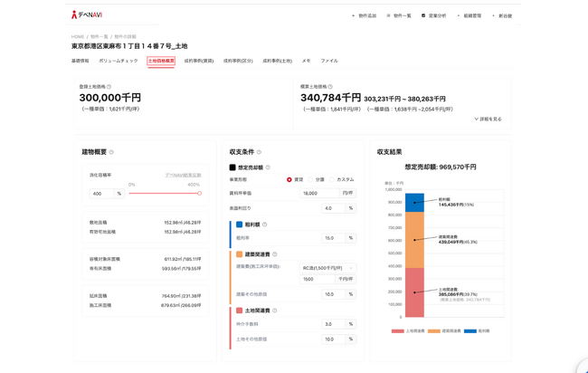588x373 pixels.
Task: Click 物件追加 in the top navigation
Action: click(x=365, y=15)
